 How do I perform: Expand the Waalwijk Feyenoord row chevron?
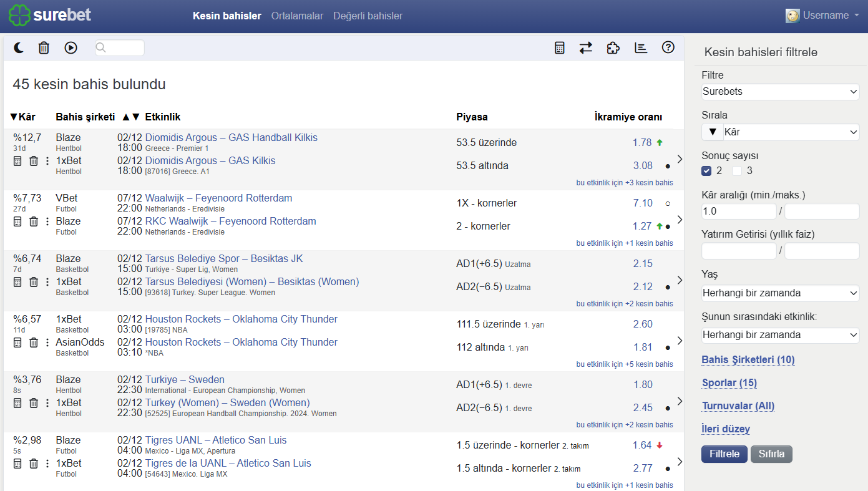[x=680, y=220]
